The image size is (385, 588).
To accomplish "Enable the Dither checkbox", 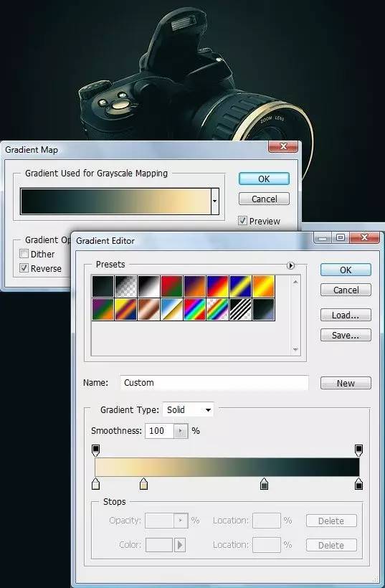I will point(24,254).
